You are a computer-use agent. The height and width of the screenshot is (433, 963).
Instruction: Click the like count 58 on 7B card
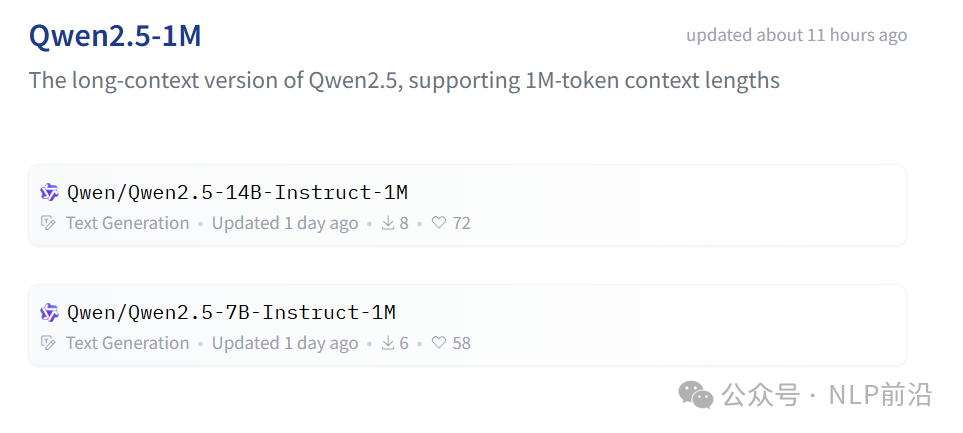(461, 343)
